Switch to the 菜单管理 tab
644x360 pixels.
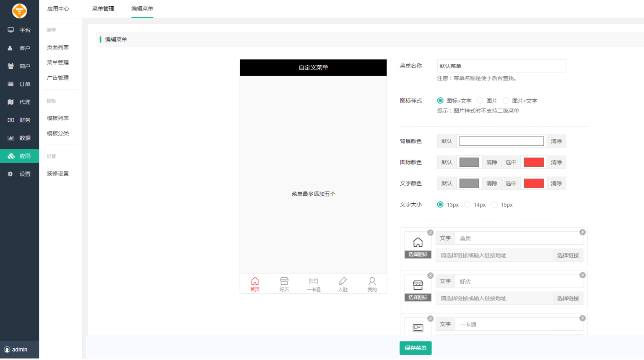point(103,8)
